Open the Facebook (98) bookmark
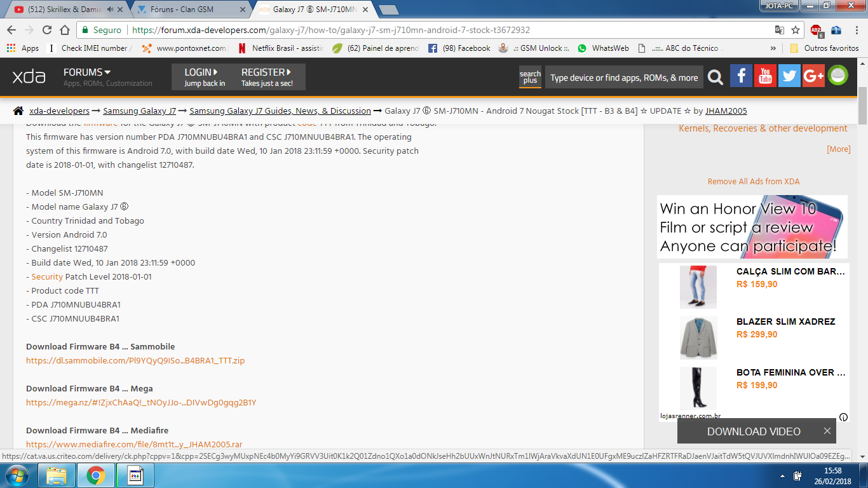Screen dimensions: 868x488 click(x=459, y=48)
